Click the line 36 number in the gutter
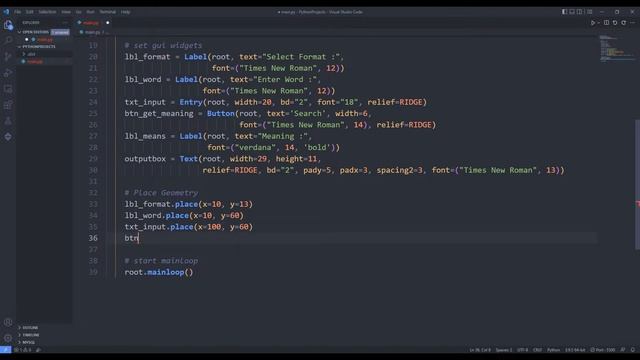 click(x=93, y=238)
